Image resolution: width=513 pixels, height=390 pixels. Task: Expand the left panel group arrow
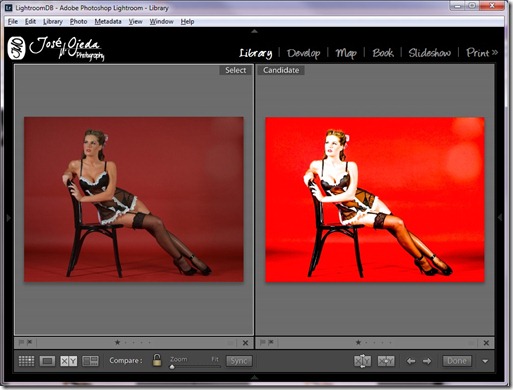tap(8, 218)
